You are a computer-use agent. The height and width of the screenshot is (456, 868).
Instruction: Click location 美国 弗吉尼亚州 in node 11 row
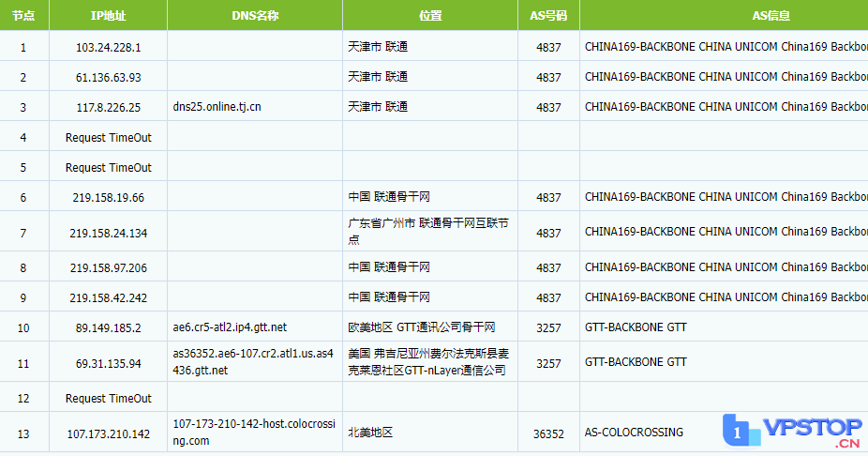pos(428,362)
